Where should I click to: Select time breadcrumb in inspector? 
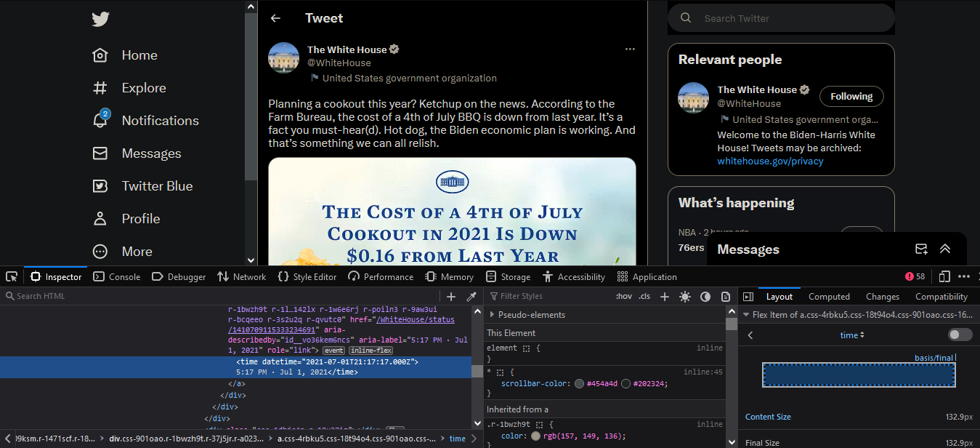click(457, 439)
